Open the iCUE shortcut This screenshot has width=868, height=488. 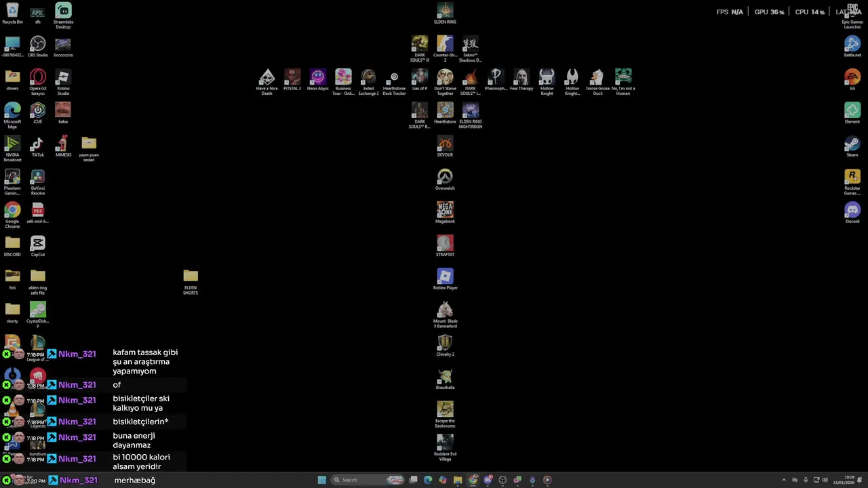click(x=38, y=113)
